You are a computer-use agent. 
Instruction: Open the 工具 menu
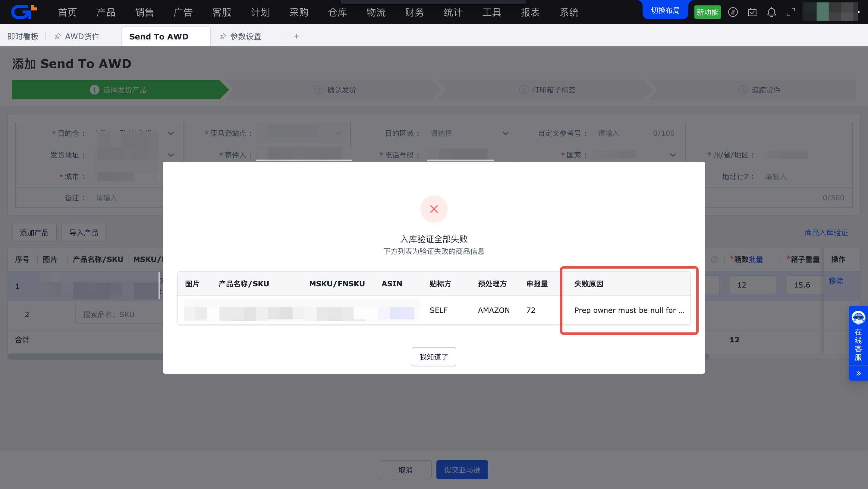tap(492, 12)
